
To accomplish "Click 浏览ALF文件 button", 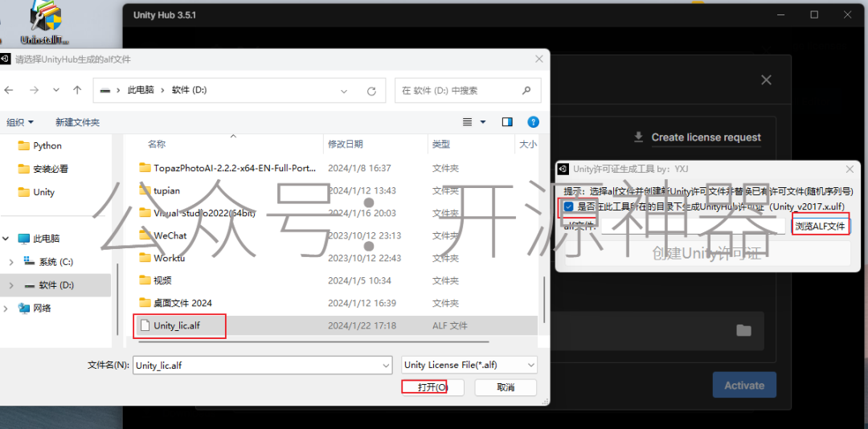I will pos(821,226).
